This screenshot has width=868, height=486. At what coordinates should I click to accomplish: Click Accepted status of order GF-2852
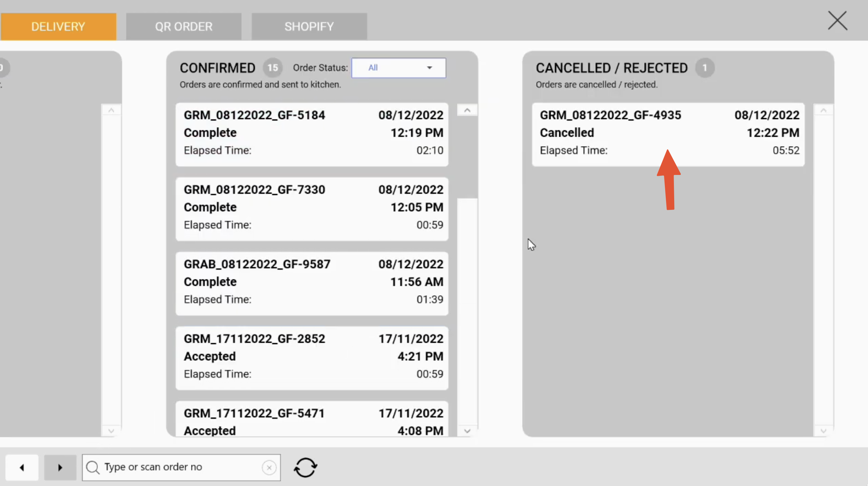coord(210,356)
